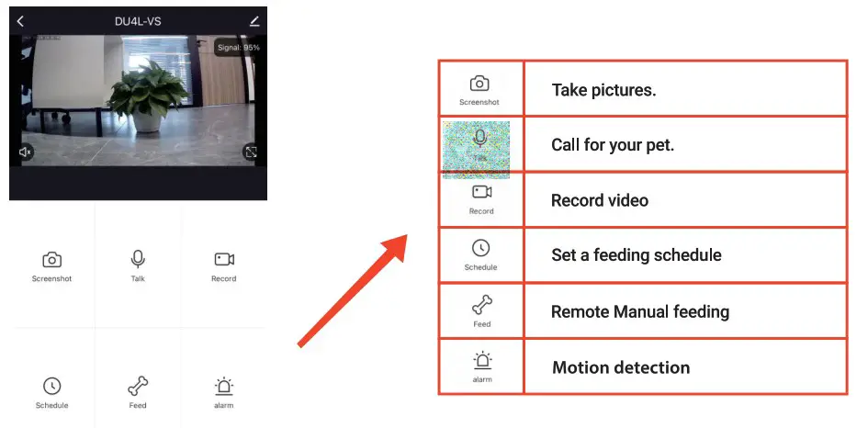Click the Feed icon in the table
This screenshot has height=428, width=868.
[481, 305]
